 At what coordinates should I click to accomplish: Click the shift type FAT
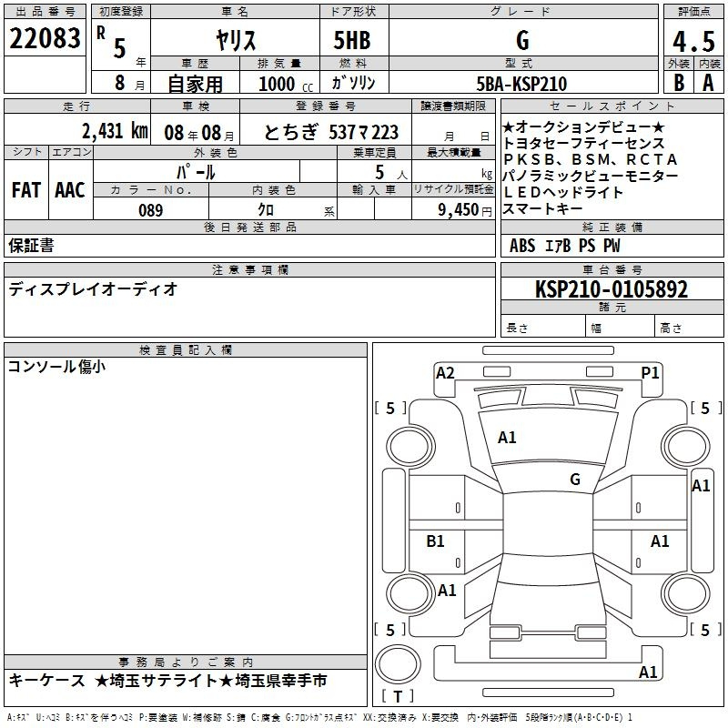(26, 190)
